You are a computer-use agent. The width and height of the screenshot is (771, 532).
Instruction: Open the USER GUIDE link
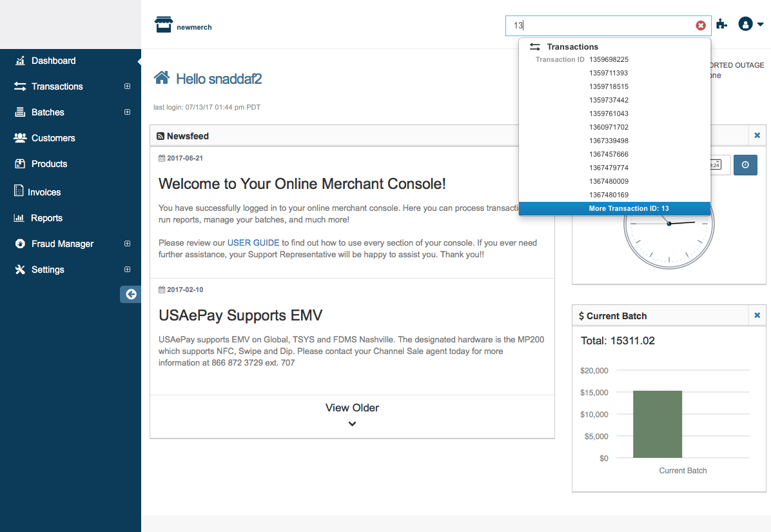click(x=253, y=243)
